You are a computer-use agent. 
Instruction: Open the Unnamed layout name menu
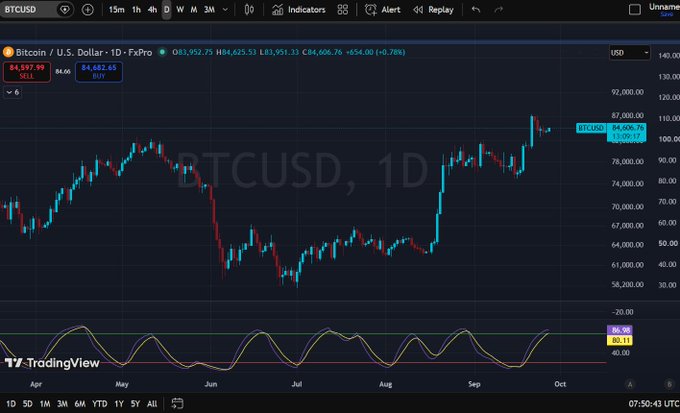(x=664, y=9)
